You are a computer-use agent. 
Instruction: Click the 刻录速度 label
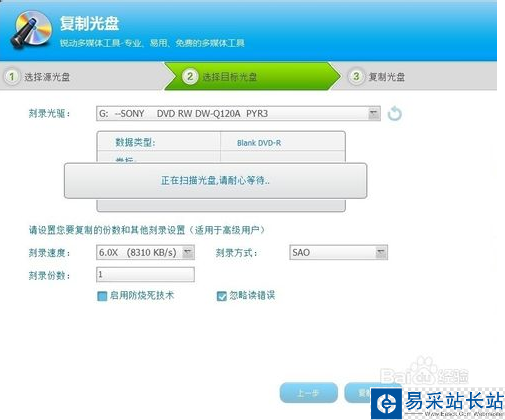click(x=49, y=253)
